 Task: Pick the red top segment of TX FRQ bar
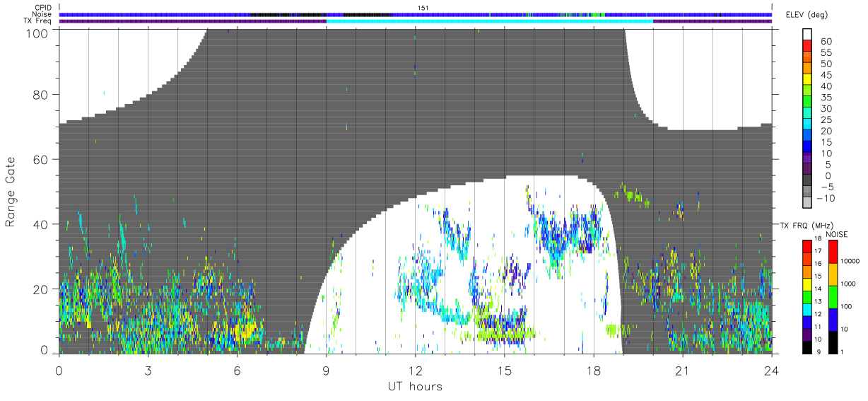(807, 247)
